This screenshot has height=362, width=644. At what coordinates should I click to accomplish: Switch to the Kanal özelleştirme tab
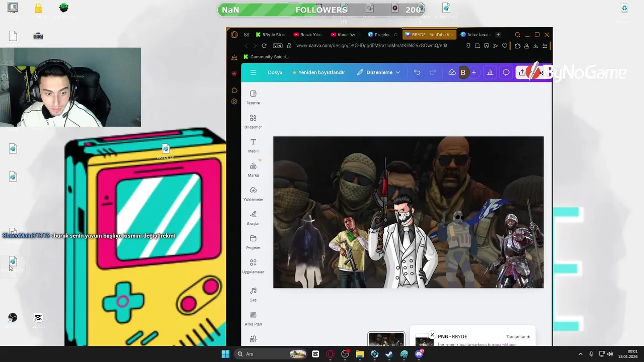tap(346, 35)
